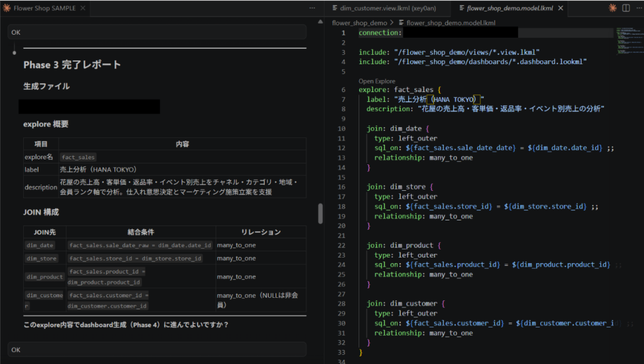Image resolution: width=644 pixels, height=364 pixels.
Task: Select the flower_shop_demo.model.lkml tab
Action: pos(509,8)
